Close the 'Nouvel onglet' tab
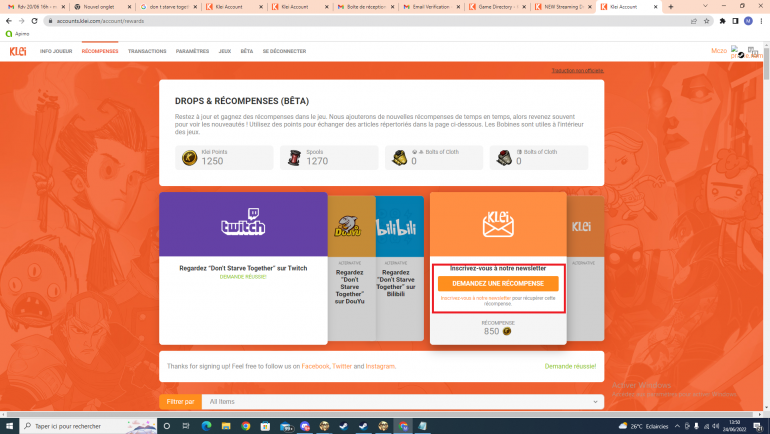770x434 pixels. (x=129, y=7)
